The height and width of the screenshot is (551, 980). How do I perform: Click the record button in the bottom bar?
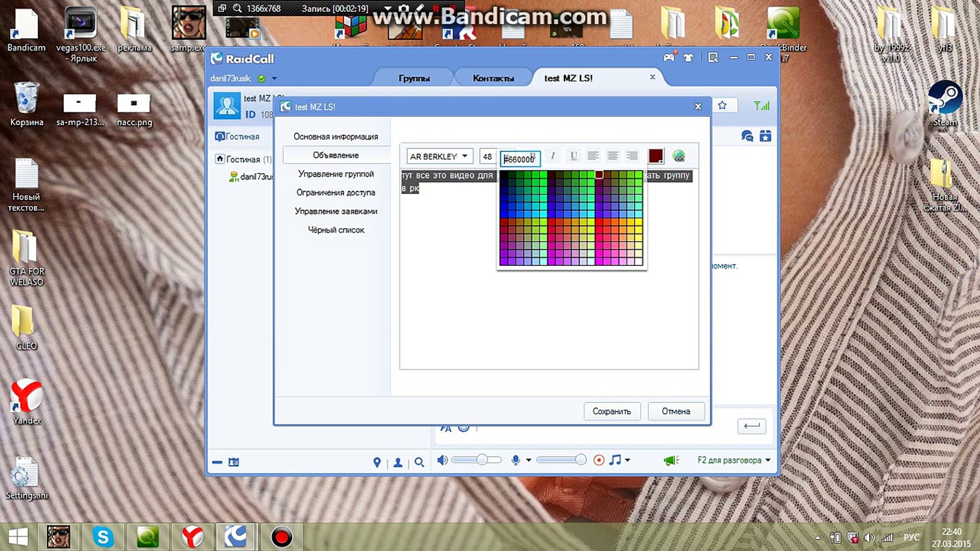tap(599, 460)
